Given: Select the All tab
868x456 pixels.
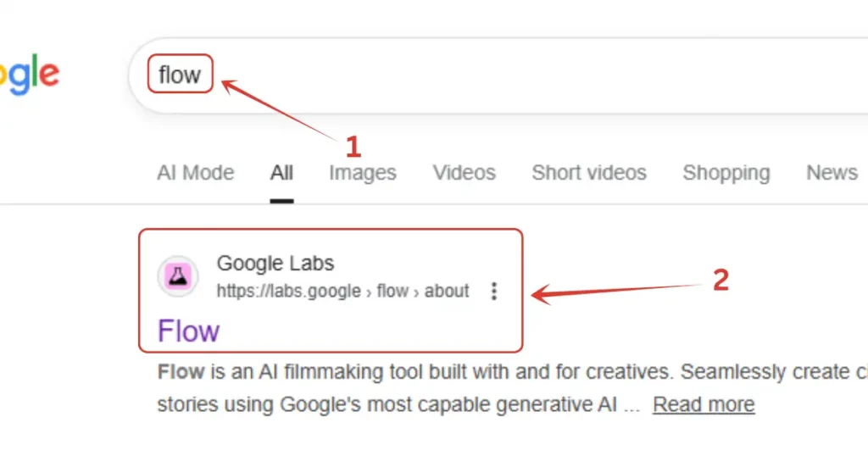Looking at the screenshot, I should (x=281, y=173).
